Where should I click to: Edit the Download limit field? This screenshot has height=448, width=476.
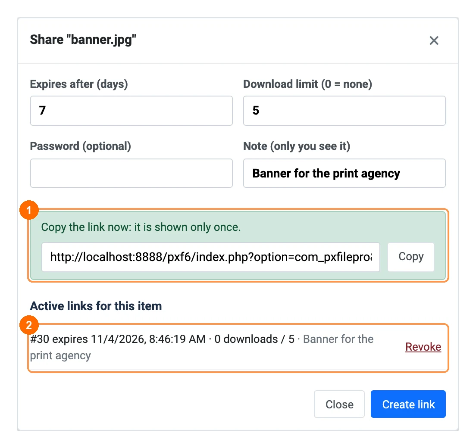pos(344,111)
